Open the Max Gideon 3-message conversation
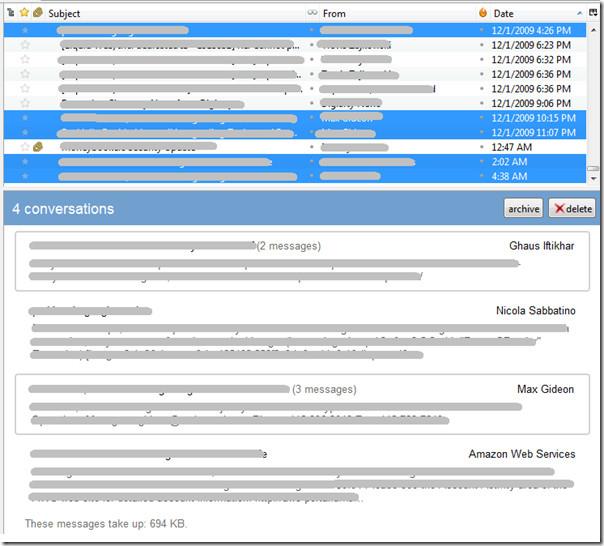Image resolution: width=604 pixels, height=546 pixels. [x=302, y=404]
